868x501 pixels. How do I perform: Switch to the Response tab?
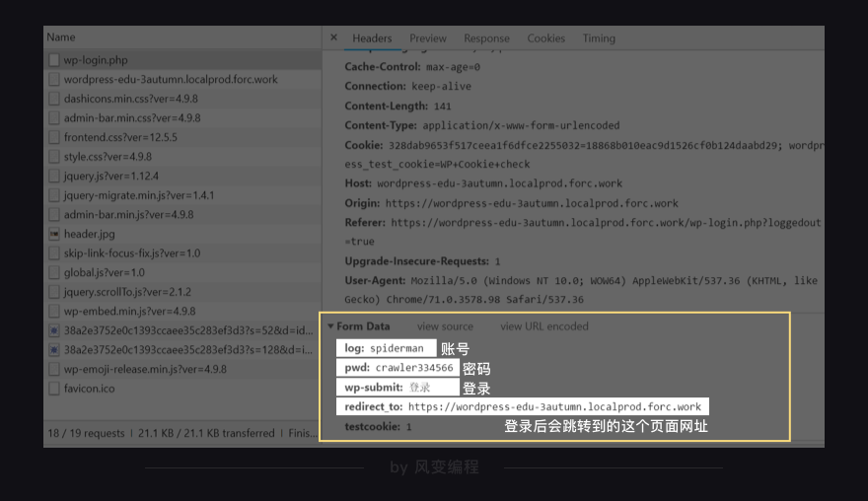486,38
